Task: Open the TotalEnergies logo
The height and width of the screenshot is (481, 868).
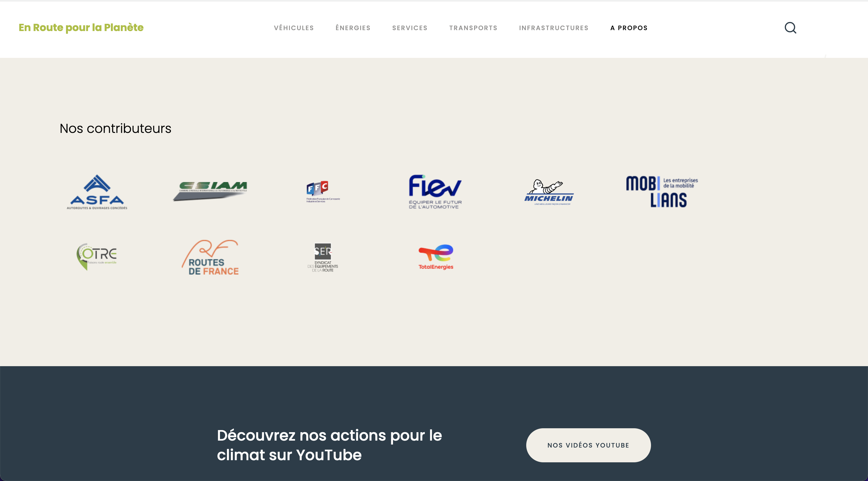Action: tap(436, 257)
